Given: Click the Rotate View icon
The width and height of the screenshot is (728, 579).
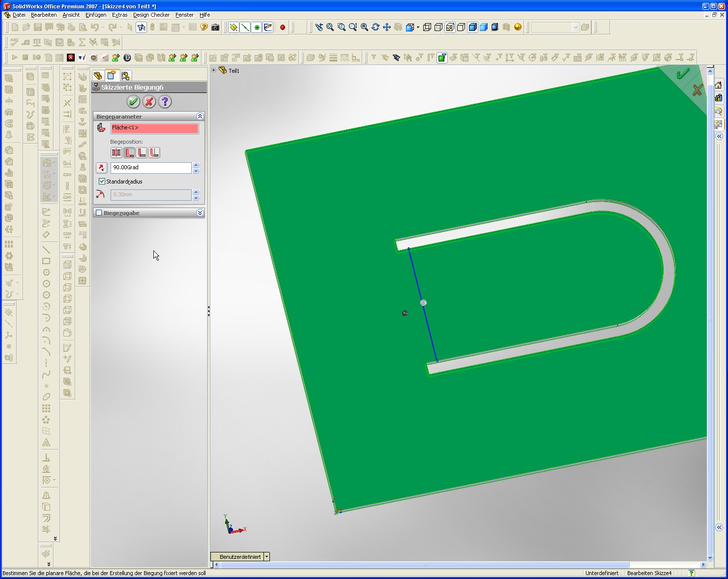Looking at the screenshot, I should coord(376,28).
